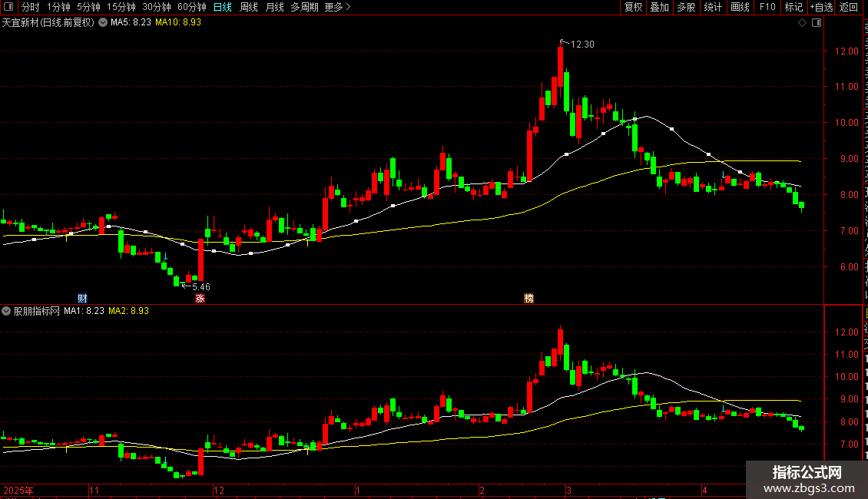The image size is (868, 499).
Task: Switch to 月线 monthly chart
Action: [274, 7]
